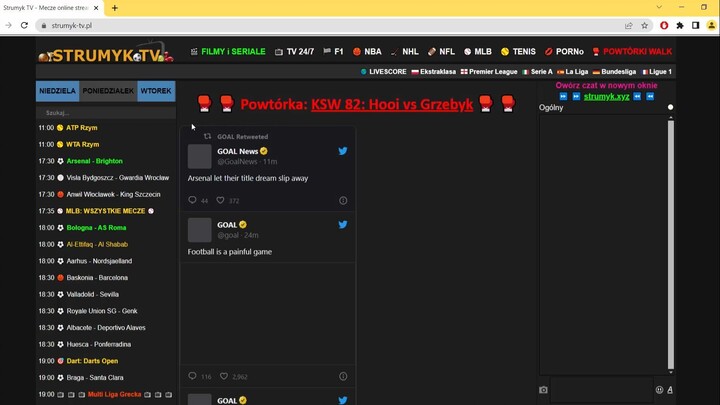The width and height of the screenshot is (720, 405).
Task: Select the WTOREK day tab
Action: (156, 91)
